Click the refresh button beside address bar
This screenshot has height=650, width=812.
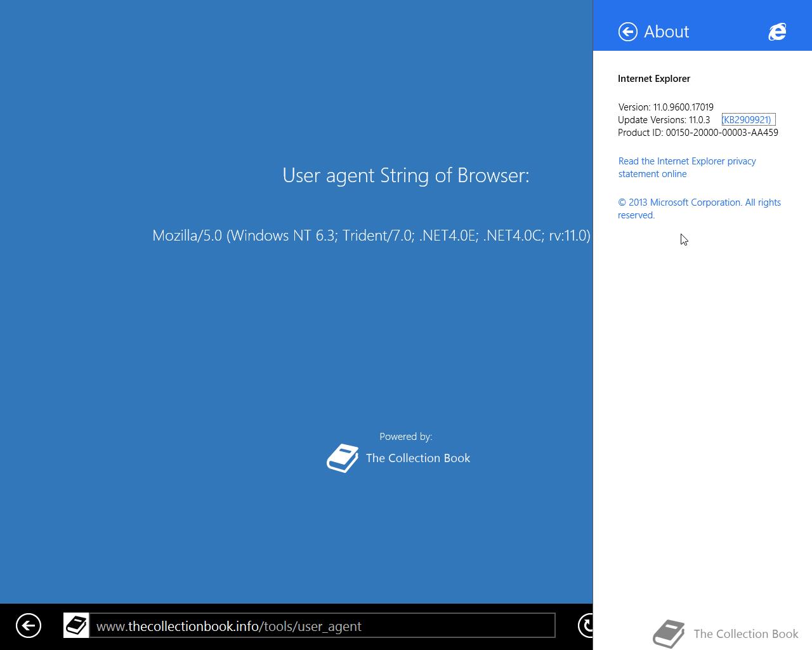coord(586,626)
